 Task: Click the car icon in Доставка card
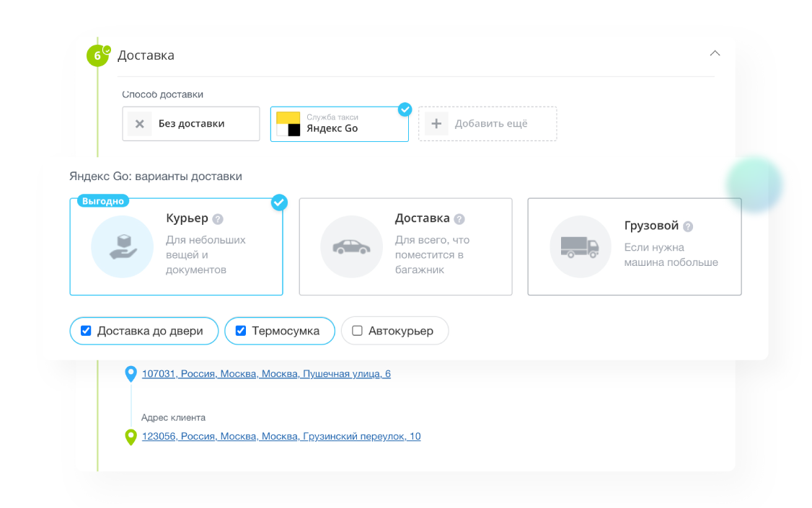(x=352, y=246)
